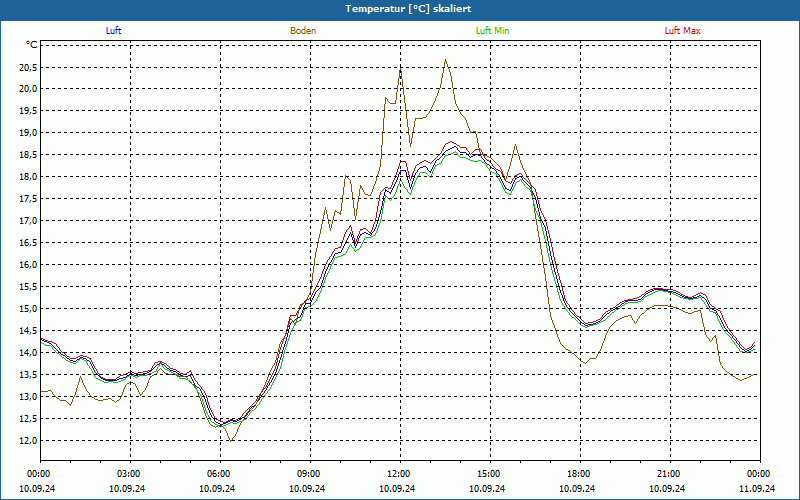The height and width of the screenshot is (500, 800).
Task: Click the 15:00 time axis label
Action: [x=490, y=474]
